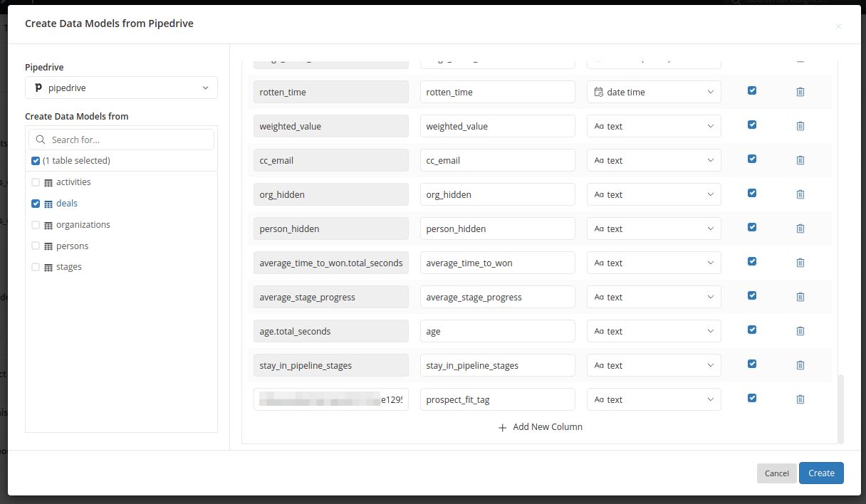Click the Create button
This screenshot has height=504, width=866.
821,473
